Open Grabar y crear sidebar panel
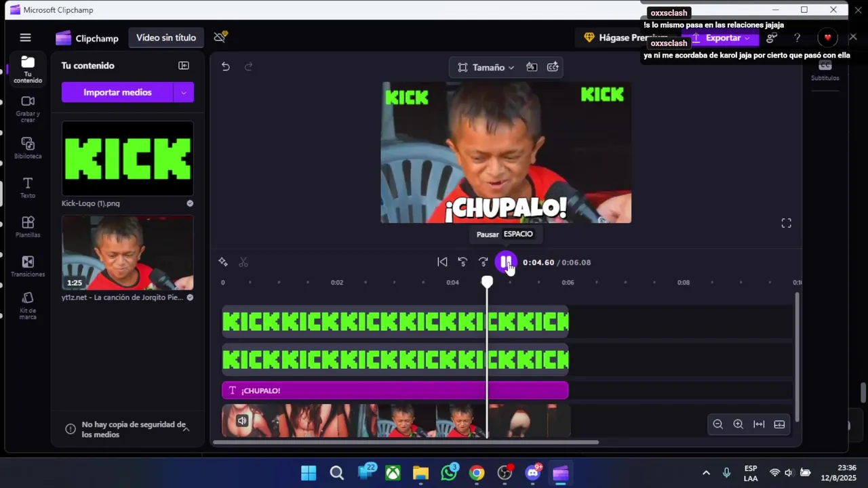Image resolution: width=868 pixels, height=488 pixels. tap(28, 108)
